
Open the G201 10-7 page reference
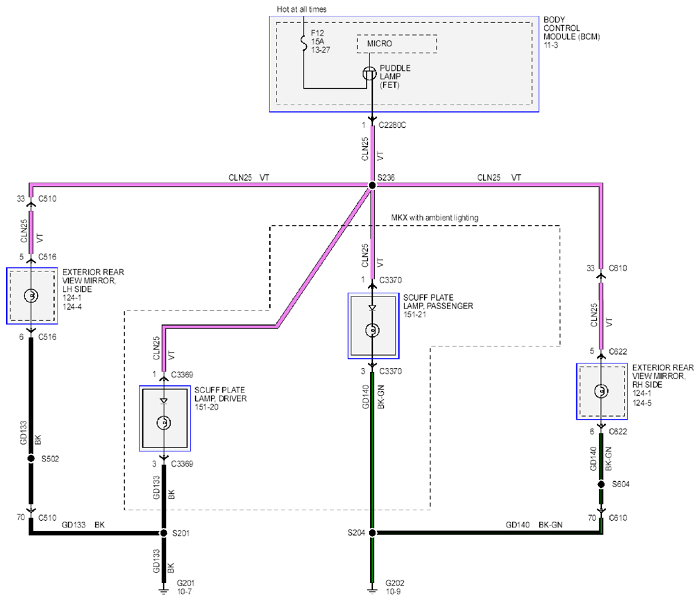click(x=184, y=592)
